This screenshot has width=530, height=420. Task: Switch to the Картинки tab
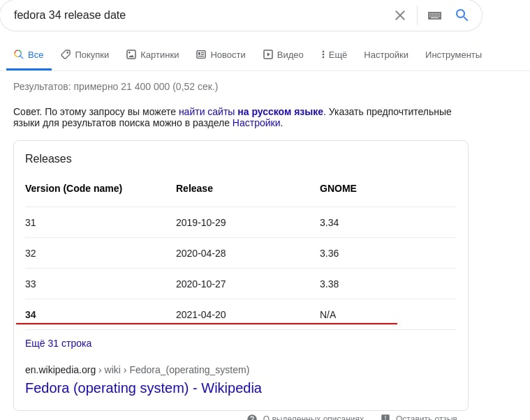[153, 54]
